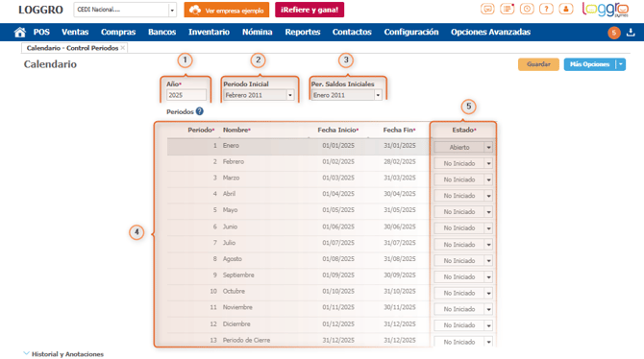The width and height of the screenshot is (644, 359).
Task: Click the Fecha Fin cell 30/06/2025
Action: coord(400,227)
